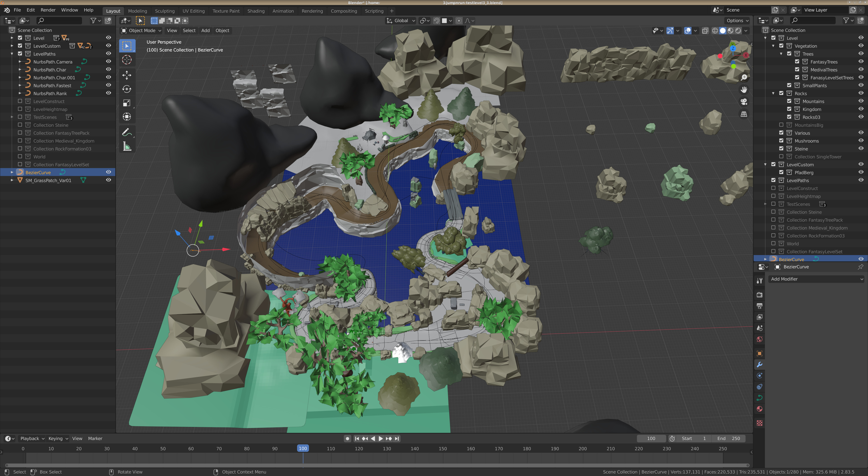The image size is (868, 476).
Task: Click frame 150 on the timeline ruler
Action: (443, 449)
